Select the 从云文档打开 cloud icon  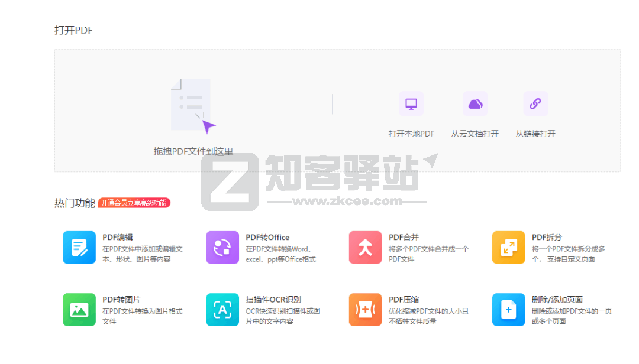[x=475, y=103]
